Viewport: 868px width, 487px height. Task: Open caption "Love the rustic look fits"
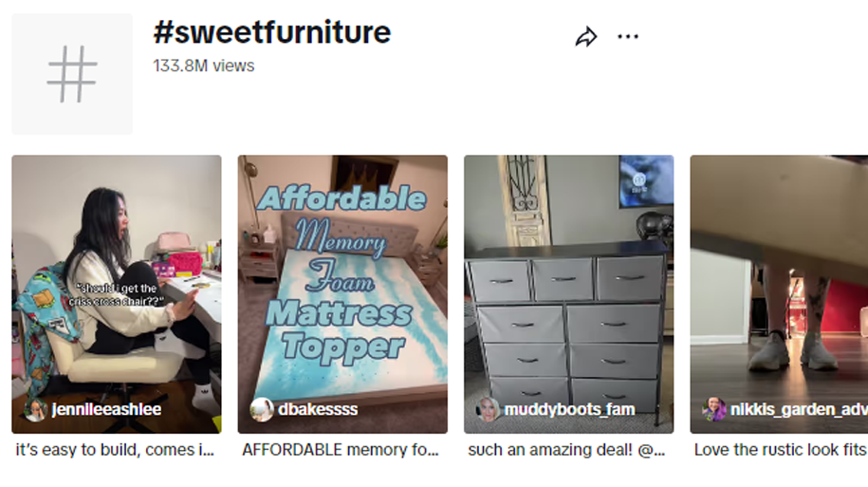pos(781,450)
